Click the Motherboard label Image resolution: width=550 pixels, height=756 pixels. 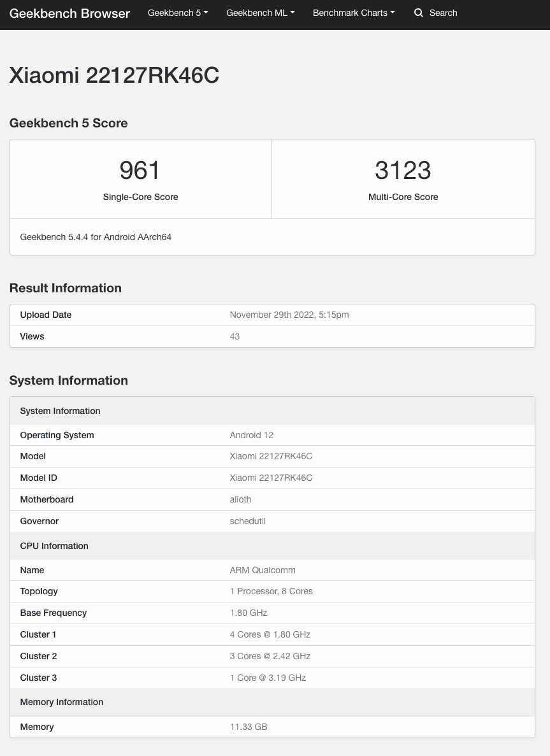coord(47,499)
